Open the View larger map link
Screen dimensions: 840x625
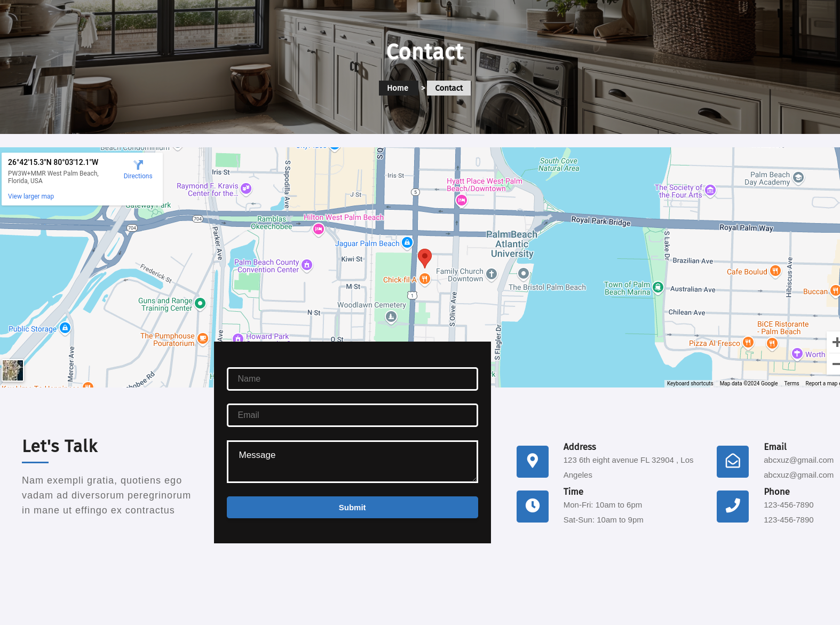(31, 196)
